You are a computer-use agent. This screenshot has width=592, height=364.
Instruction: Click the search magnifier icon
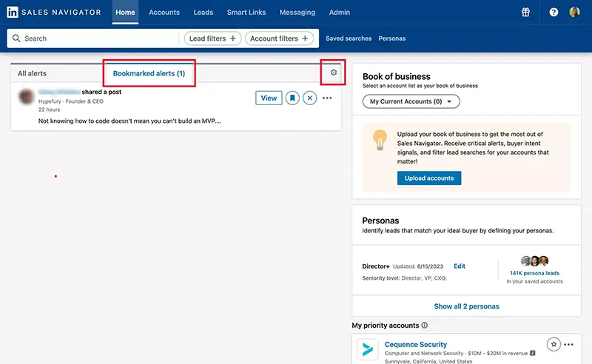coord(16,38)
